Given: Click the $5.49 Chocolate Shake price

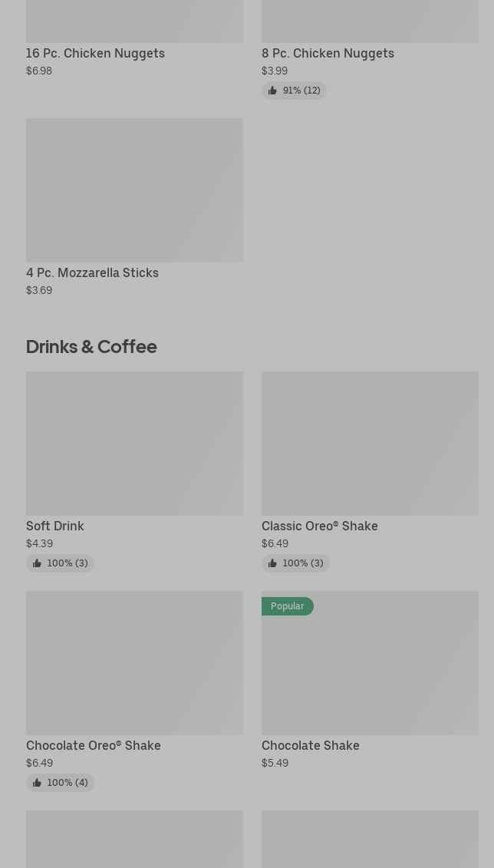Looking at the screenshot, I should 275,763.
